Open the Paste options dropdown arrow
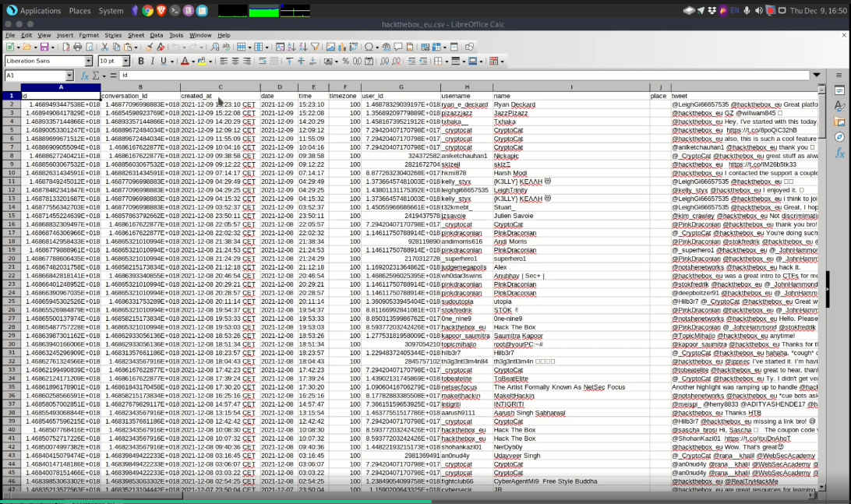This screenshot has height=504, width=851. pyautogui.click(x=136, y=48)
